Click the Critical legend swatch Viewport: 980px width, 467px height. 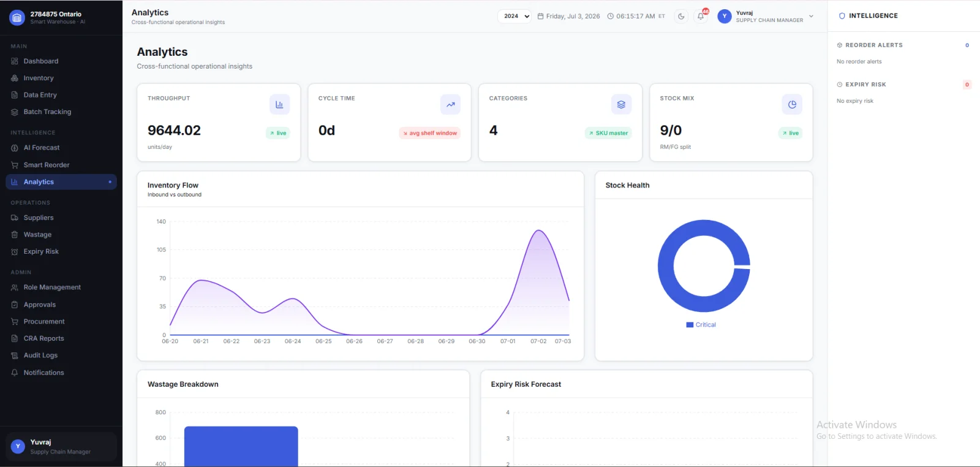coord(690,325)
